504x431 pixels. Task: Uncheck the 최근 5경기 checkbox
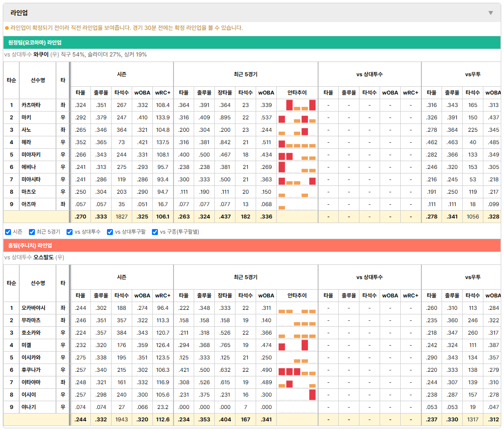tap(32, 232)
